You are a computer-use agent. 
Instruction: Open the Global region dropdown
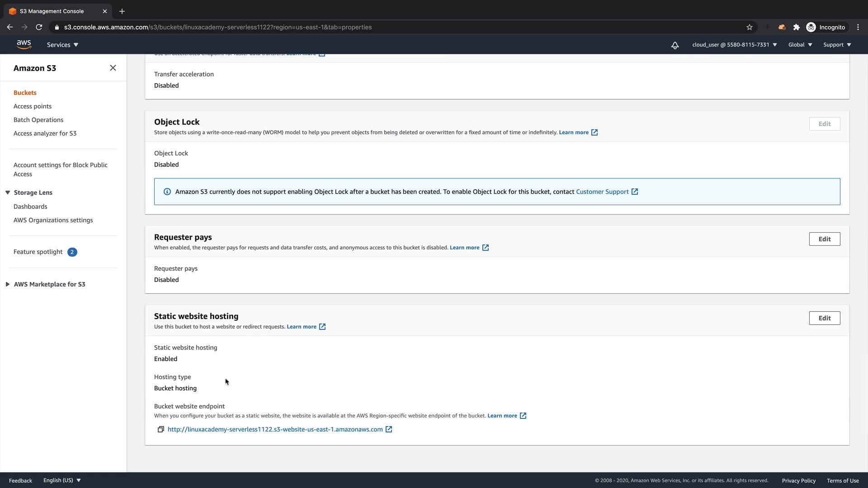point(800,45)
